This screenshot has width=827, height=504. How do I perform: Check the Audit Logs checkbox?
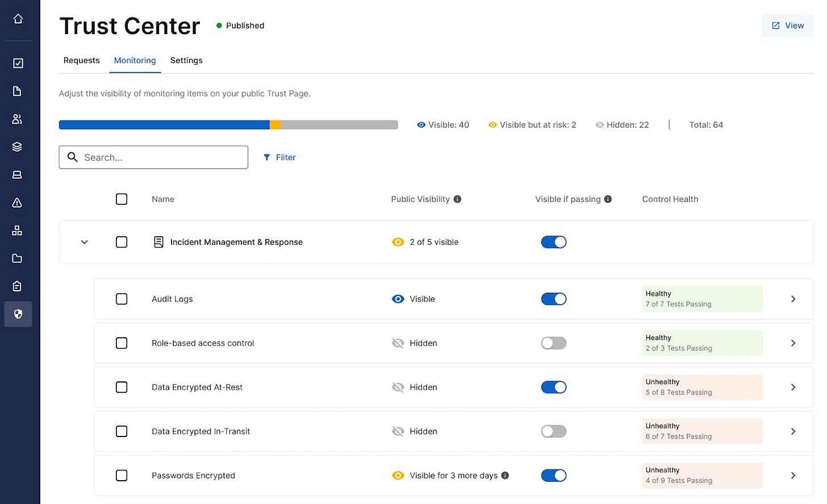point(122,299)
